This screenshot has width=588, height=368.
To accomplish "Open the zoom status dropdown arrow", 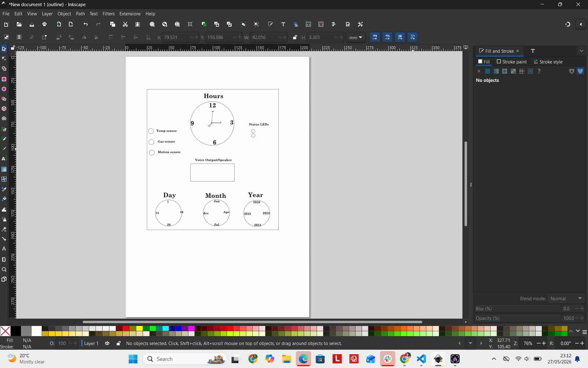I will pos(470,343).
